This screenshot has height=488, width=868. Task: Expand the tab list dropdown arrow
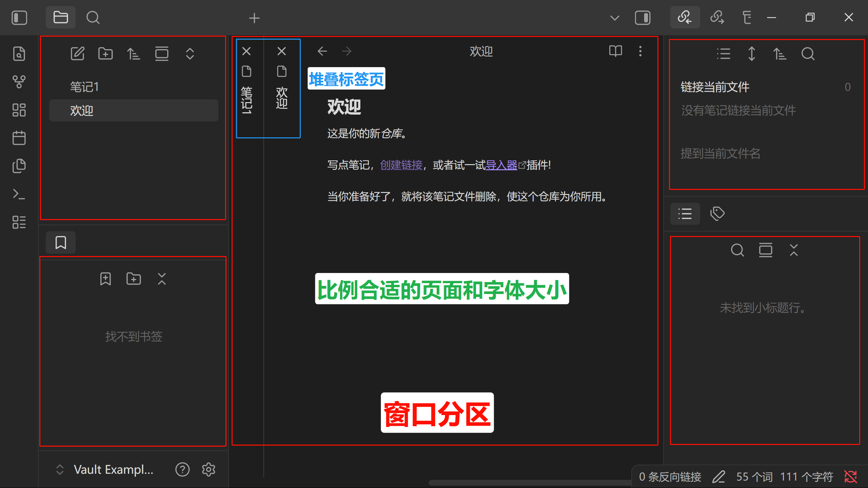pyautogui.click(x=614, y=18)
